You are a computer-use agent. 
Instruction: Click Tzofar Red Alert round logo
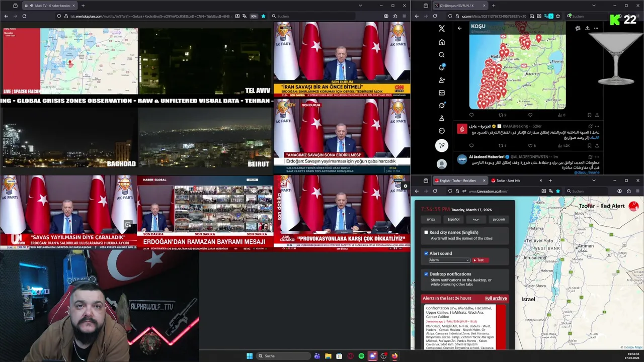tap(633, 206)
